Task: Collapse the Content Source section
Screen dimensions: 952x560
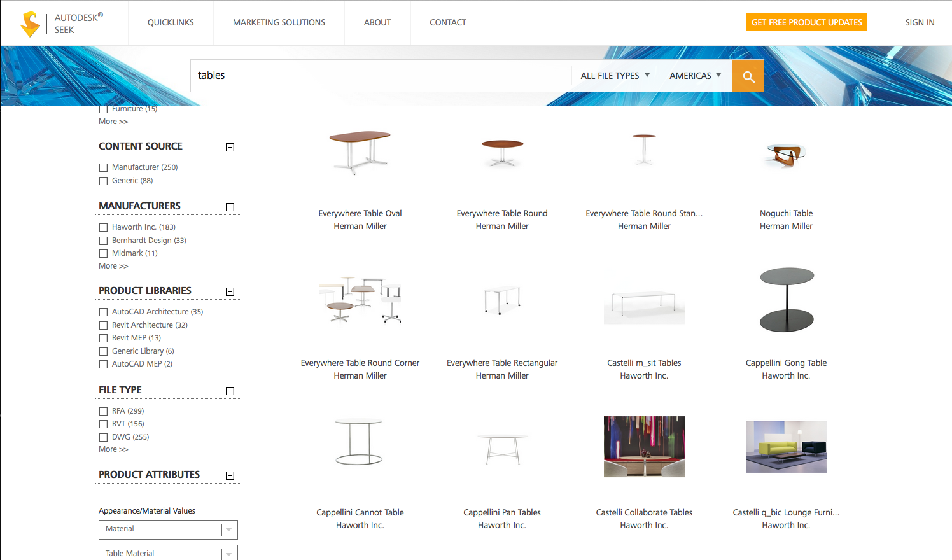Action: click(x=230, y=146)
